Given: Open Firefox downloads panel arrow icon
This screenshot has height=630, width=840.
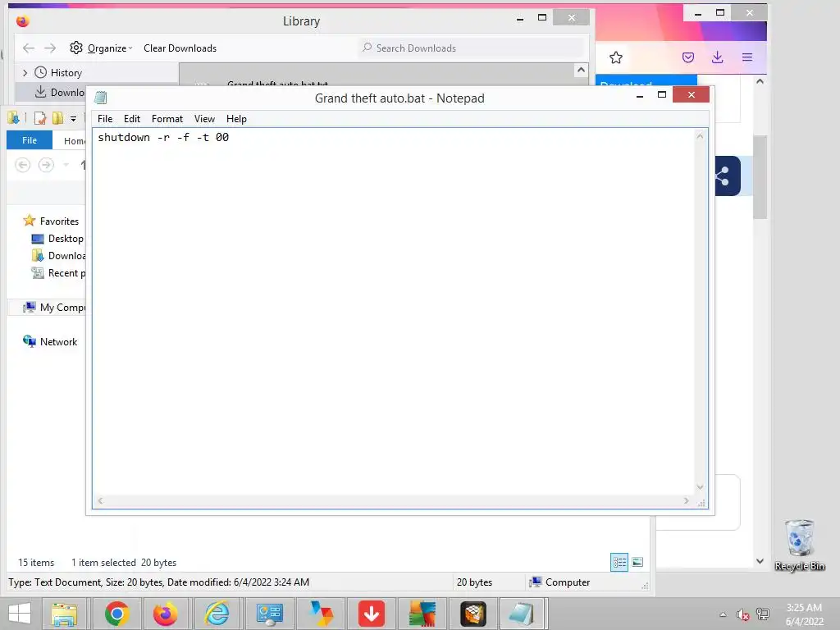Looking at the screenshot, I should [718, 57].
